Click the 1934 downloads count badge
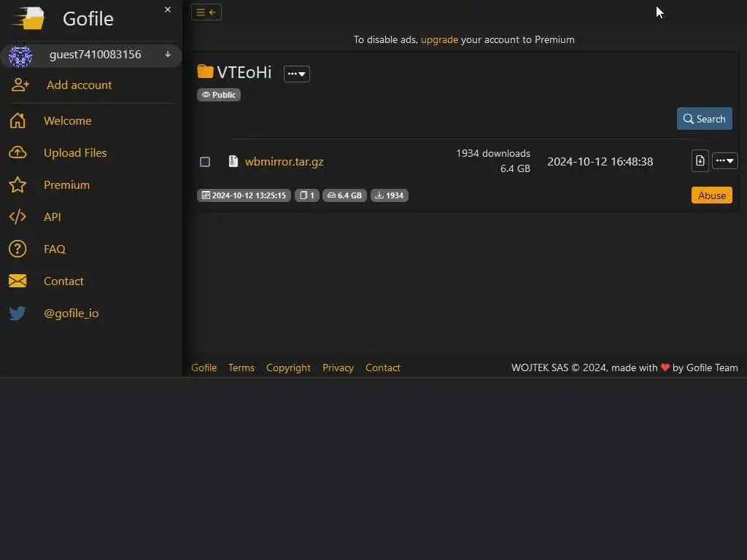The image size is (747, 560). [390, 195]
